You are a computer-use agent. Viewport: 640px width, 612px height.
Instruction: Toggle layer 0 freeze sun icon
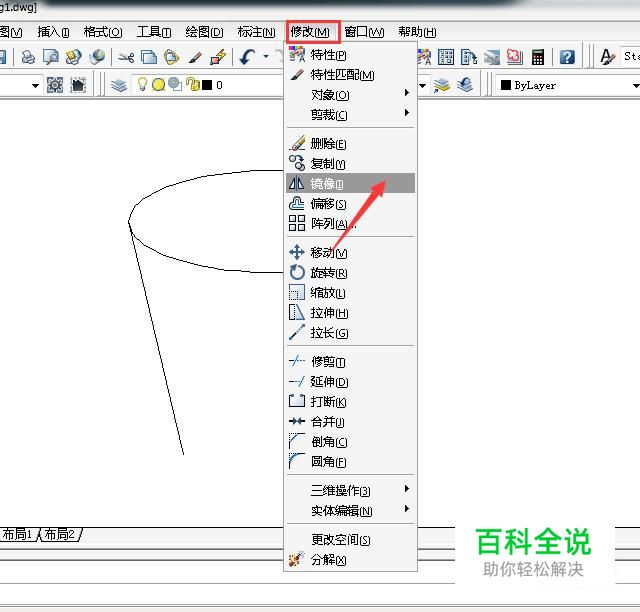[x=158, y=85]
